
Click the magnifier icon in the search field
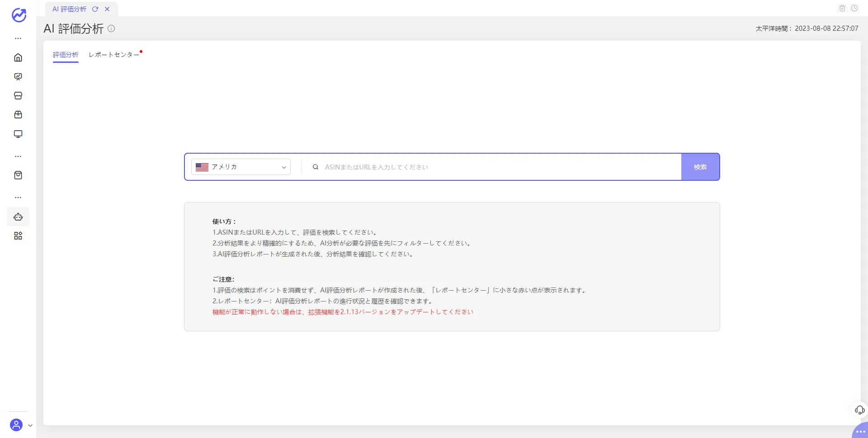(316, 167)
